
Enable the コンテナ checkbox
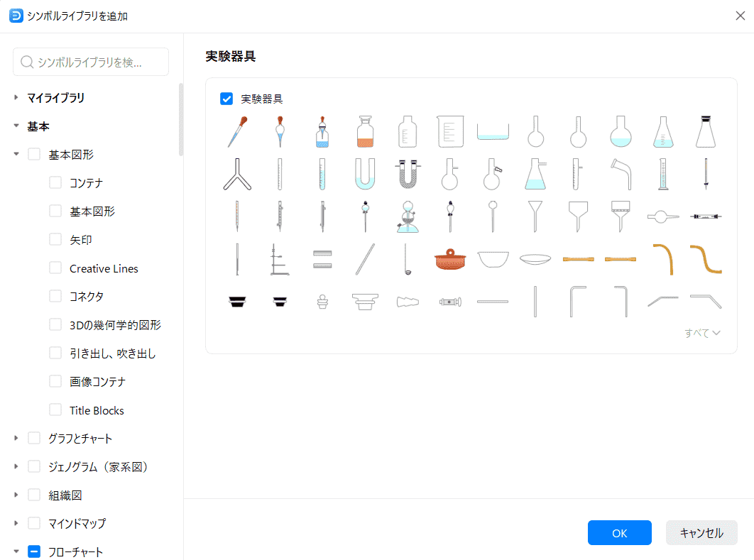[x=55, y=183]
